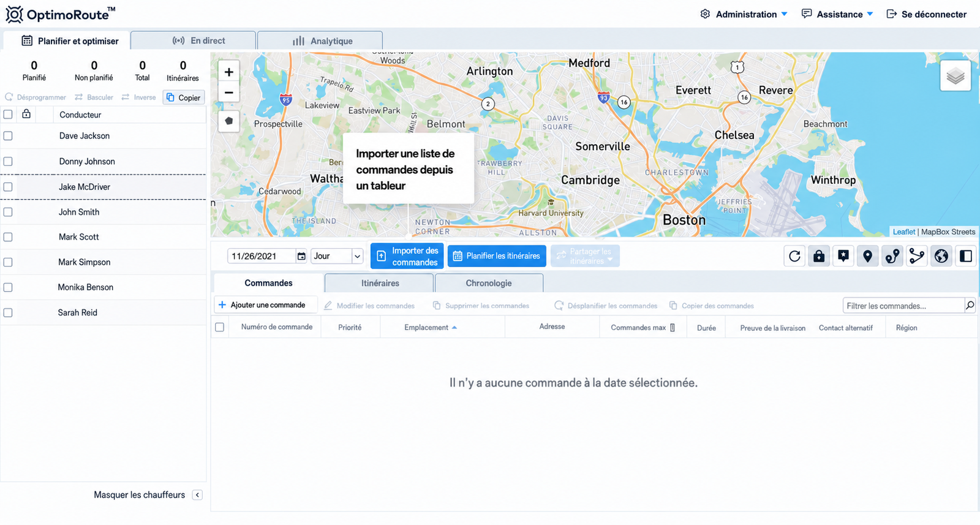Open the calendar date picker icon
The image size is (980, 525).
pyautogui.click(x=301, y=256)
